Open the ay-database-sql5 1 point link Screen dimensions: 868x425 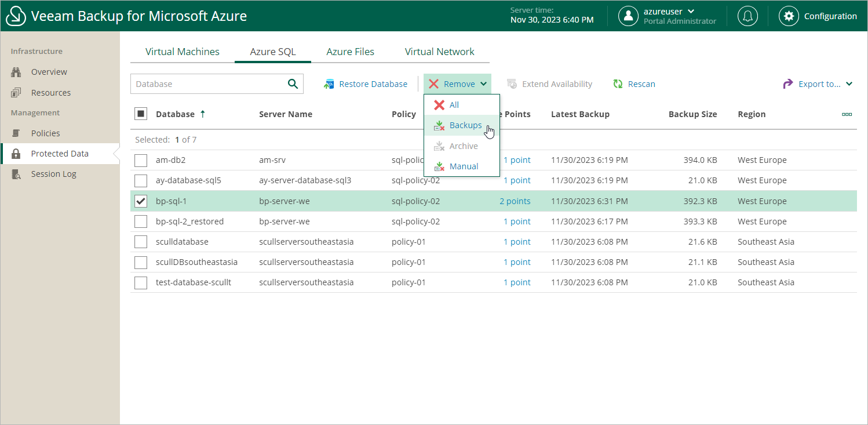point(517,180)
